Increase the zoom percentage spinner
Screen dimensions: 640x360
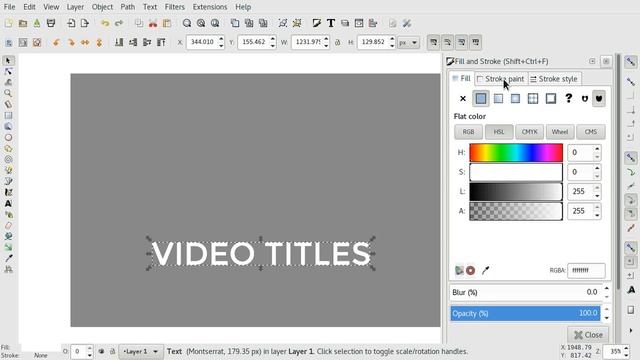pos(626,348)
